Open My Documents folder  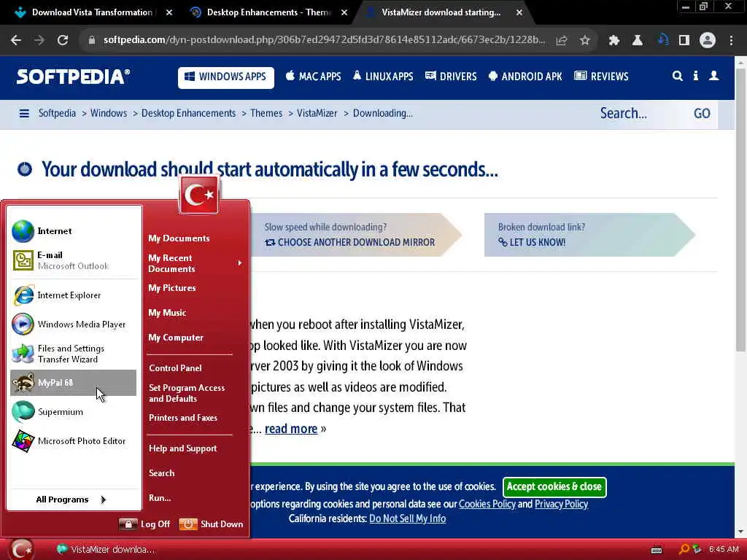pyautogui.click(x=179, y=238)
